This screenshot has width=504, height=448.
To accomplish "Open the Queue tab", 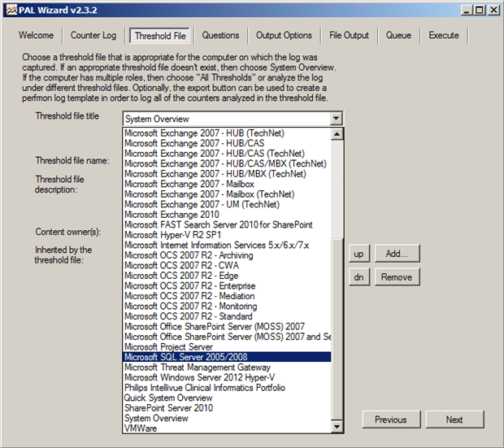I will [x=398, y=35].
